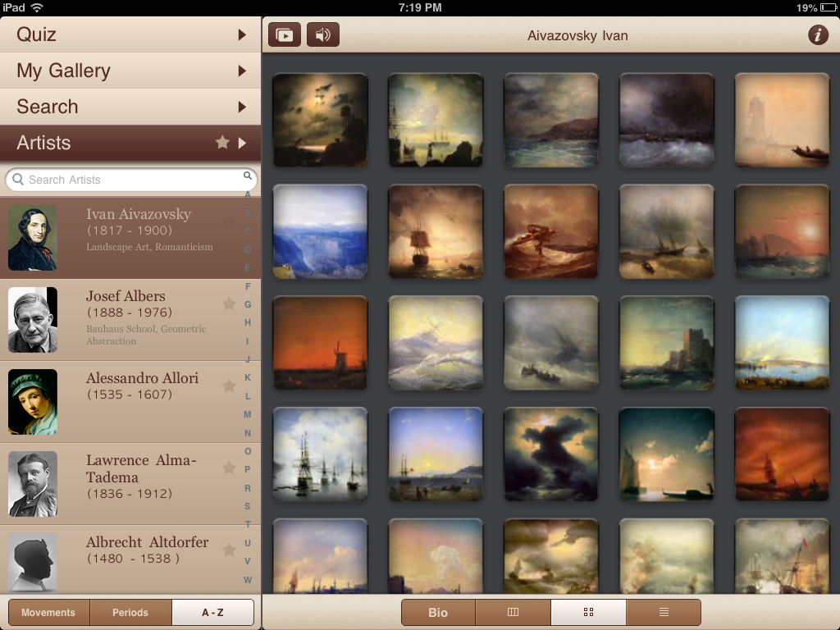Expand My Gallery arrow

(x=242, y=71)
